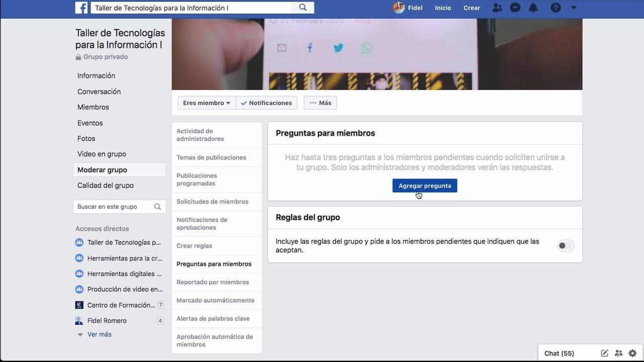The width and height of the screenshot is (644, 362).
Task: Open 'Centro de Formación...' shortcut text
Action: click(121, 305)
